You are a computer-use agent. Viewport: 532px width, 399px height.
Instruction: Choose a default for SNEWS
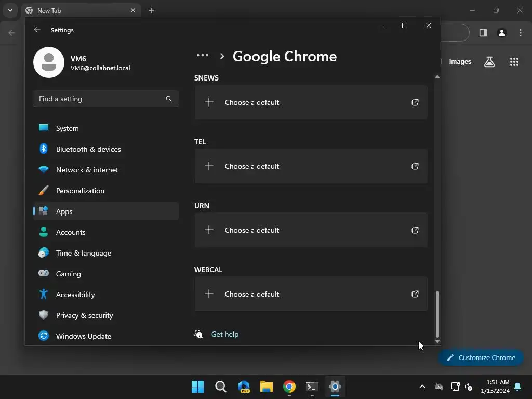pos(311,102)
